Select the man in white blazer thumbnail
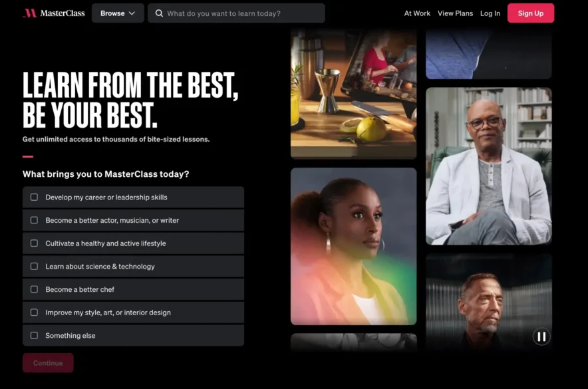The image size is (588, 389). pos(488,166)
